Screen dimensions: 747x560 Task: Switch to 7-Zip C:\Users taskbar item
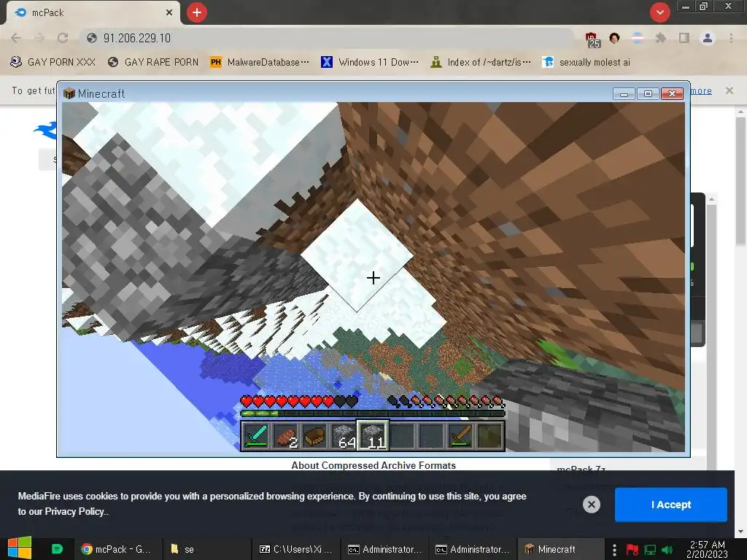coord(295,549)
